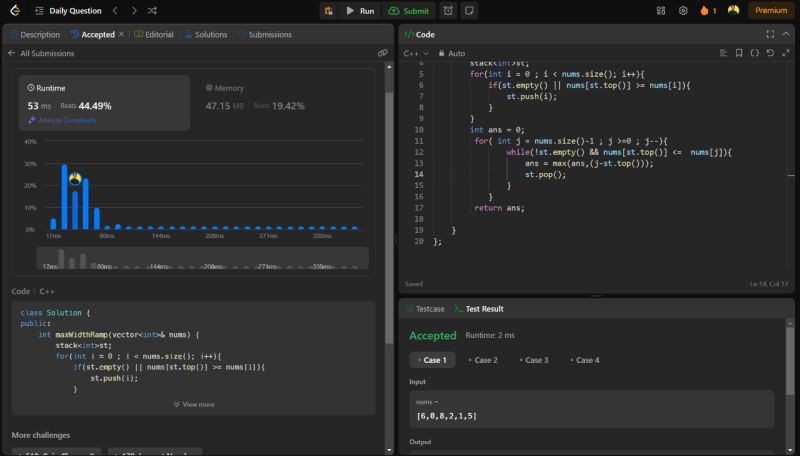Image resolution: width=800 pixels, height=456 pixels.
Task: Open the Submissions tab
Action: click(266, 35)
